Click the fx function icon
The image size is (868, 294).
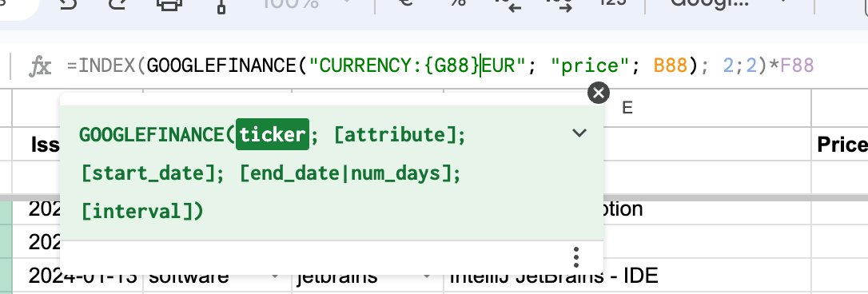pos(40,66)
